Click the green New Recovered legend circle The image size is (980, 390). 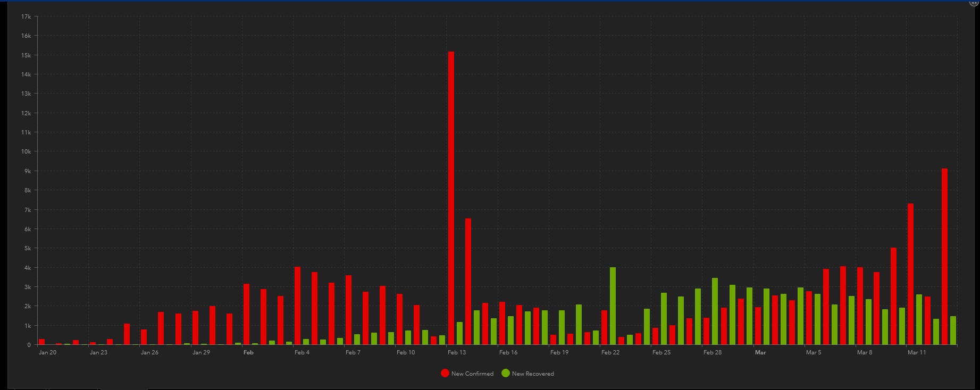506,374
